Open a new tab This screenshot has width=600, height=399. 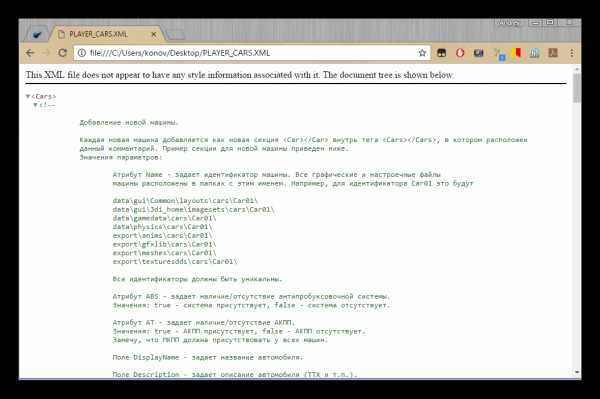pyautogui.click(x=175, y=35)
